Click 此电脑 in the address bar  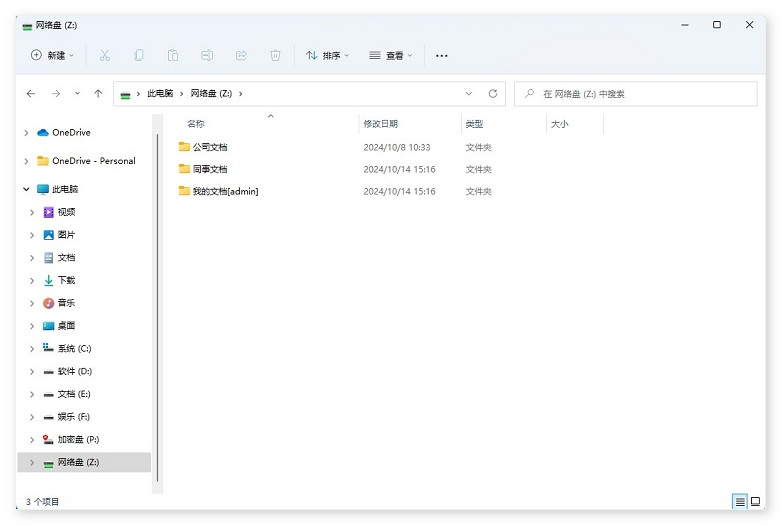160,94
